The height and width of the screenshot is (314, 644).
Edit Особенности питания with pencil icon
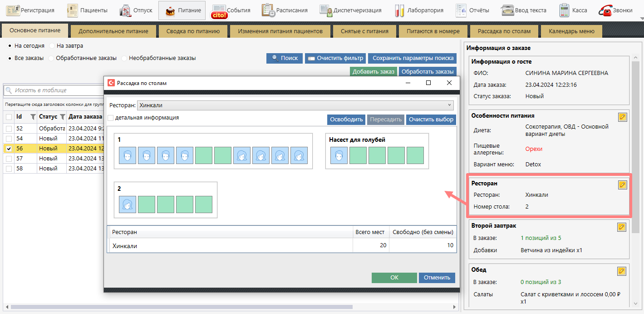622,117
